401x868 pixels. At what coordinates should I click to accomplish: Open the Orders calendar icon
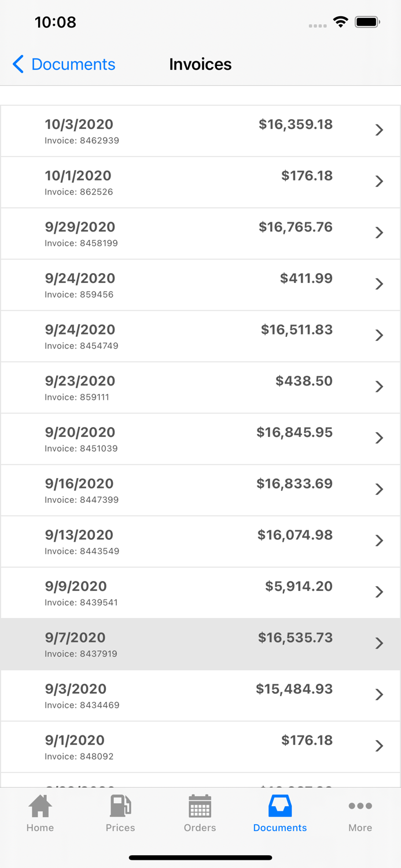[x=200, y=806]
